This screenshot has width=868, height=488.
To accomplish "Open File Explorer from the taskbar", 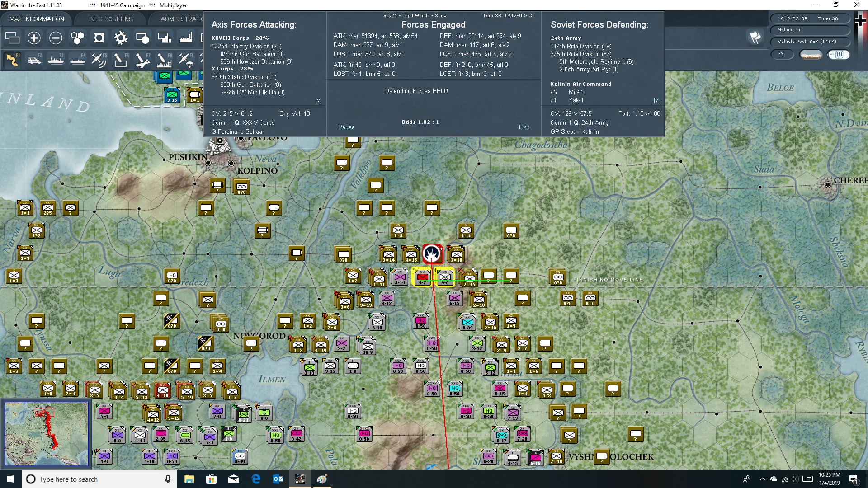I will pos(189,479).
